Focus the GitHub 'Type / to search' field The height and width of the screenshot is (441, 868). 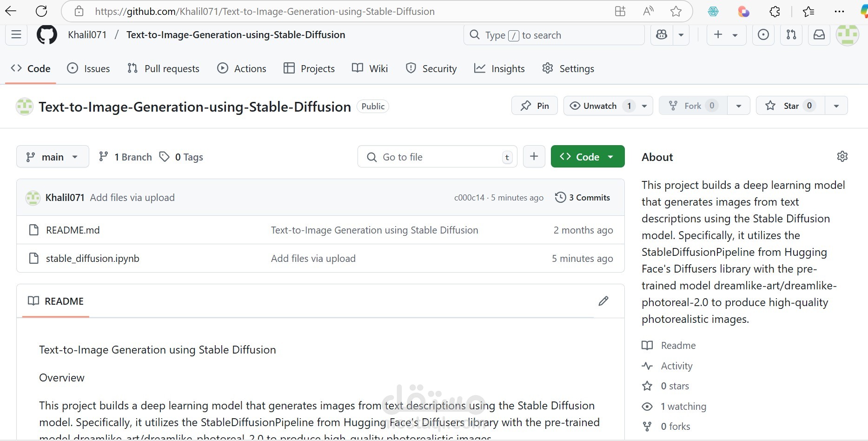554,35
